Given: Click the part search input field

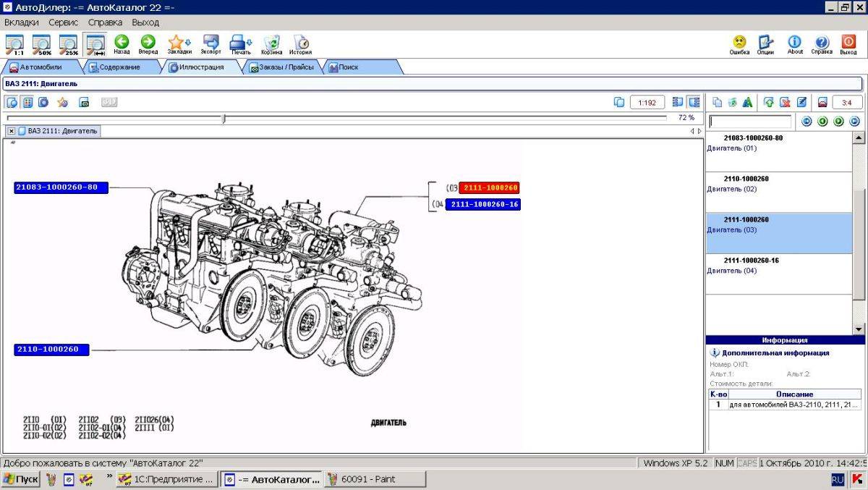Looking at the screenshot, I should [x=750, y=122].
